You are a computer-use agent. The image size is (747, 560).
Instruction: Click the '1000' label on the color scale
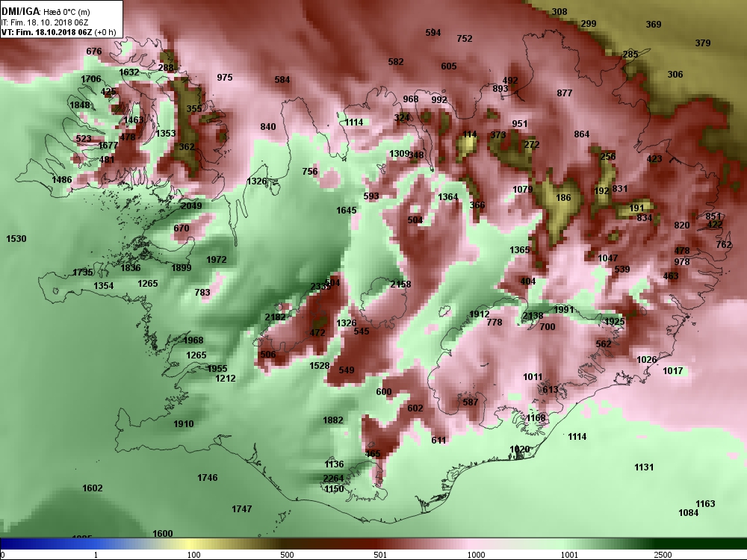pyautogui.click(x=476, y=555)
